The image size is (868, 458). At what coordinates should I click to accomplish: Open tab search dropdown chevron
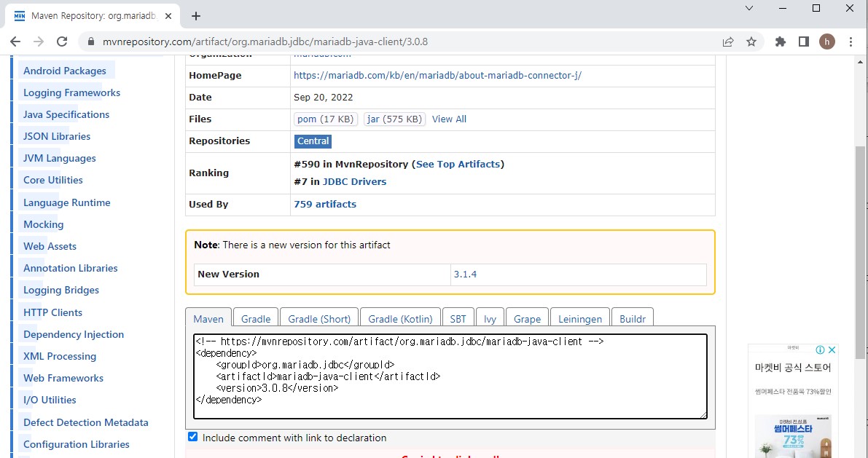tap(749, 8)
